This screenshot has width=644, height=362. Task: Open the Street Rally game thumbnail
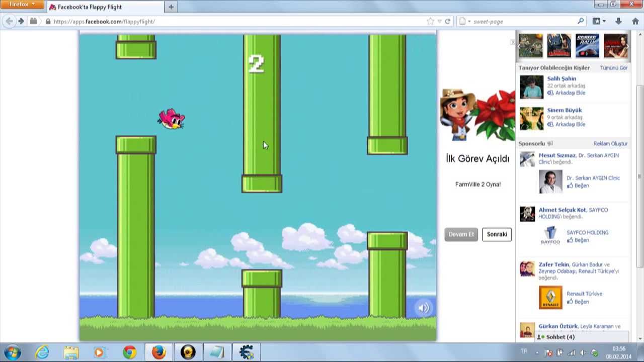pyautogui.click(x=587, y=46)
